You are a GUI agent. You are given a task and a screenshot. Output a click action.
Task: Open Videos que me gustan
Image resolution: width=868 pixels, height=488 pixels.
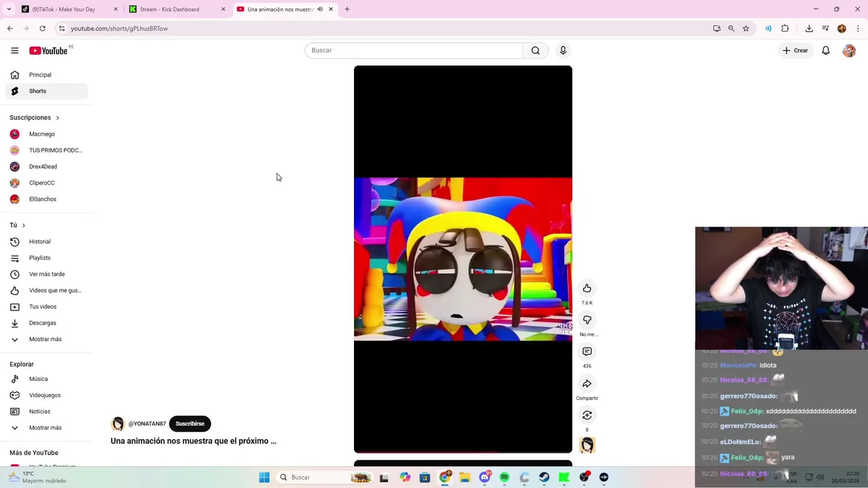(46, 290)
